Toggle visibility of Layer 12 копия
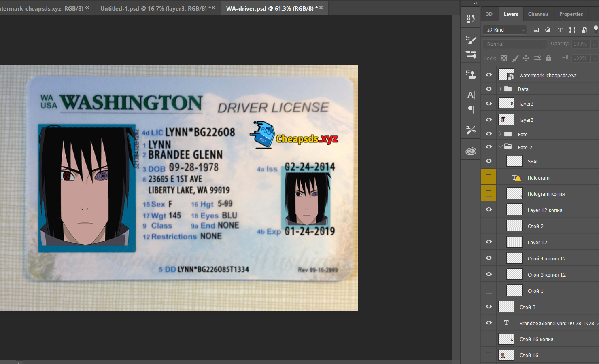 (489, 210)
